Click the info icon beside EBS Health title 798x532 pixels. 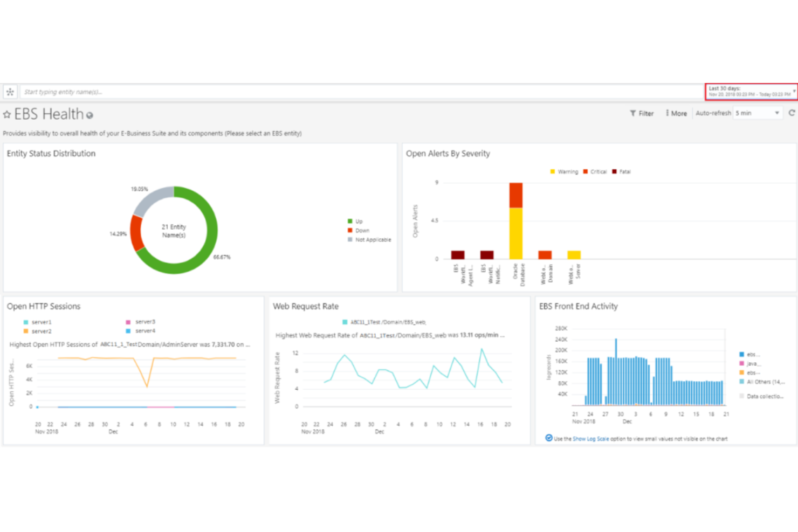click(89, 115)
